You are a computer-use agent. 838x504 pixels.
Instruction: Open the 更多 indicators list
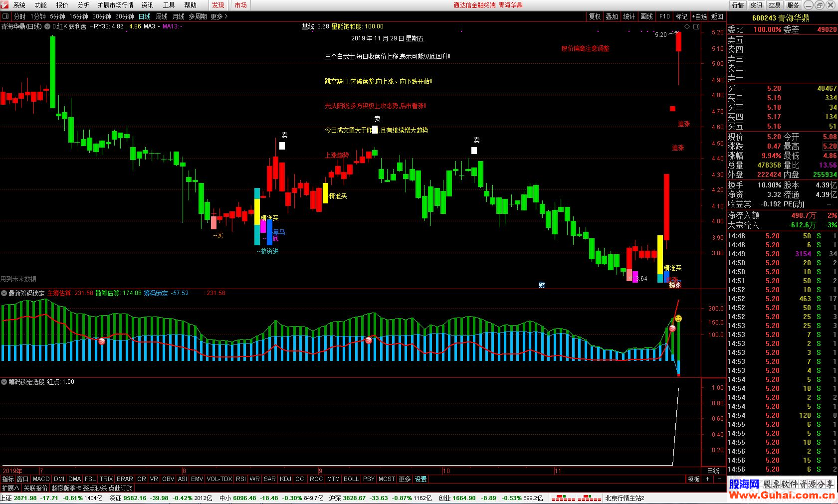point(405,479)
